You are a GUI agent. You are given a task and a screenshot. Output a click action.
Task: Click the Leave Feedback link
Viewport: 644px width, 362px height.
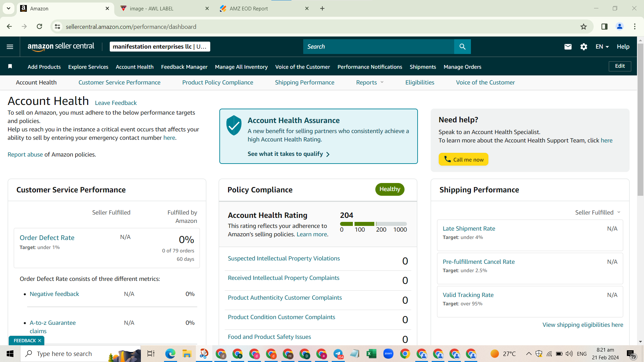coord(116,103)
